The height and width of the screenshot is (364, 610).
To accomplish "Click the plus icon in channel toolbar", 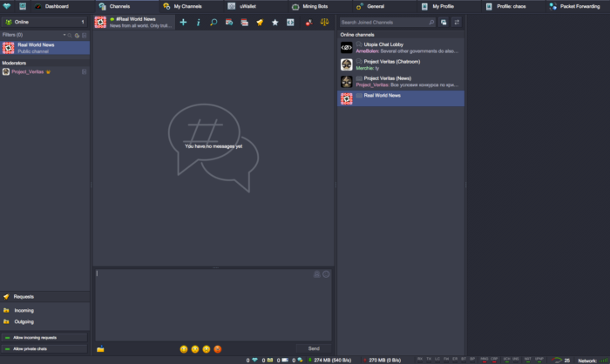I will click(183, 22).
